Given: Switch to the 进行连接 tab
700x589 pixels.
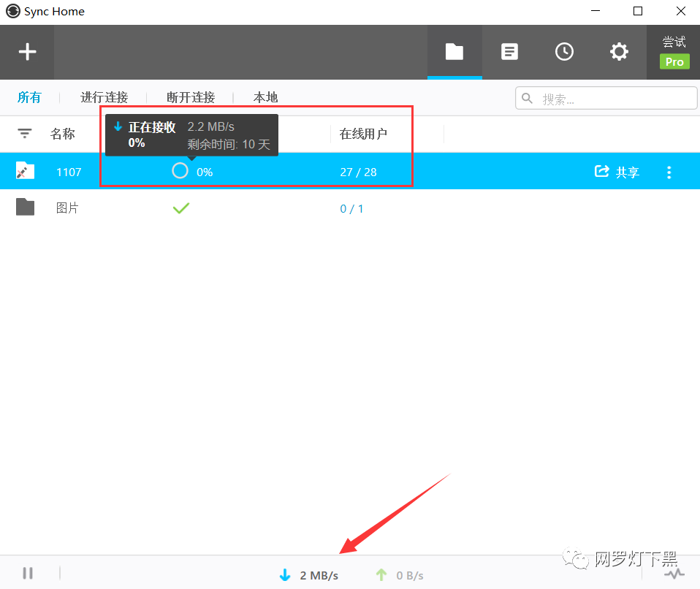Looking at the screenshot, I should click(104, 97).
